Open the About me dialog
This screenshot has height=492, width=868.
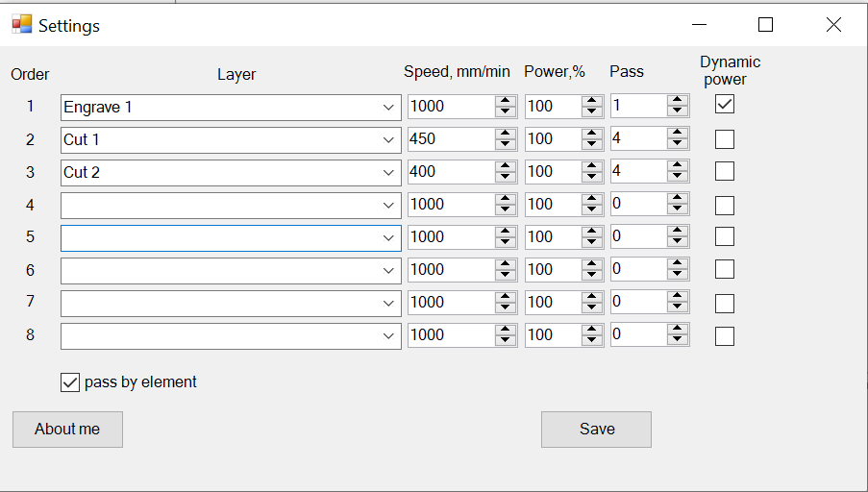(67, 430)
